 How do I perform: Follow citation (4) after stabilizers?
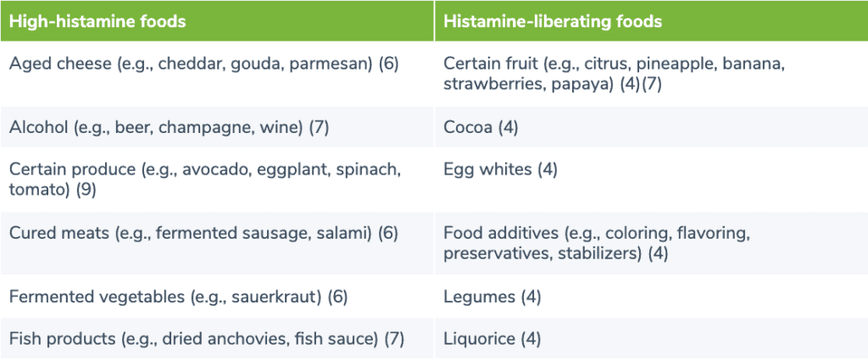point(659,252)
